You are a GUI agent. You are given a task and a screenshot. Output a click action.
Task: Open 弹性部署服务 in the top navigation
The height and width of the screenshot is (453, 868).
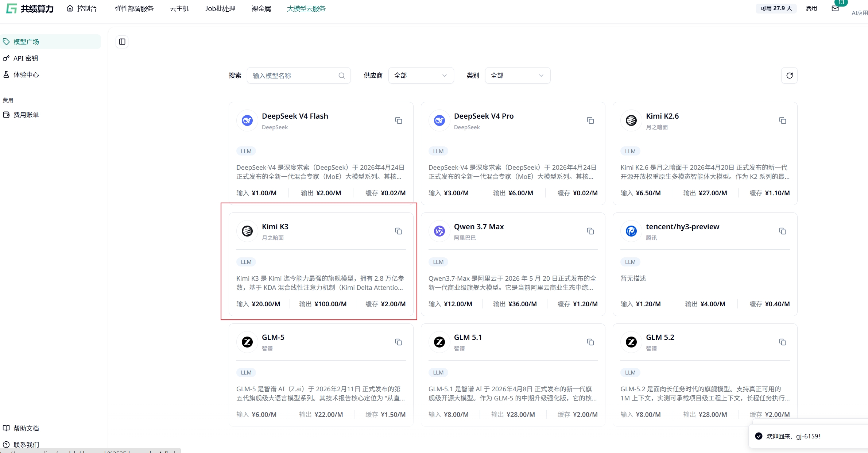(x=134, y=8)
